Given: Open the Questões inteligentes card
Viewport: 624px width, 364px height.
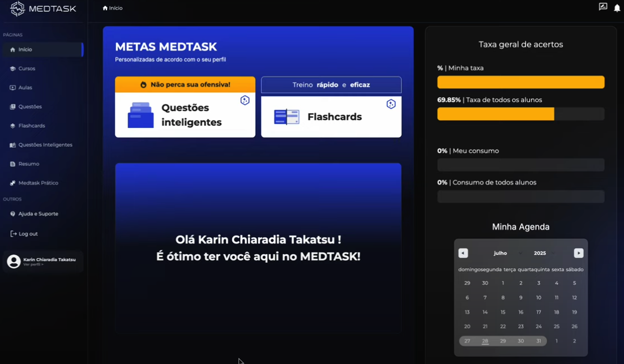Looking at the screenshot, I should point(185,115).
